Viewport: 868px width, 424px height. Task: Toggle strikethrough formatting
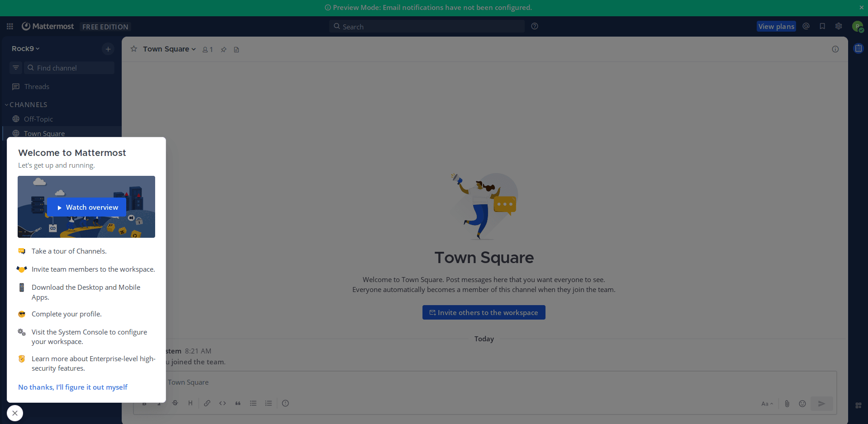[x=175, y=403]
